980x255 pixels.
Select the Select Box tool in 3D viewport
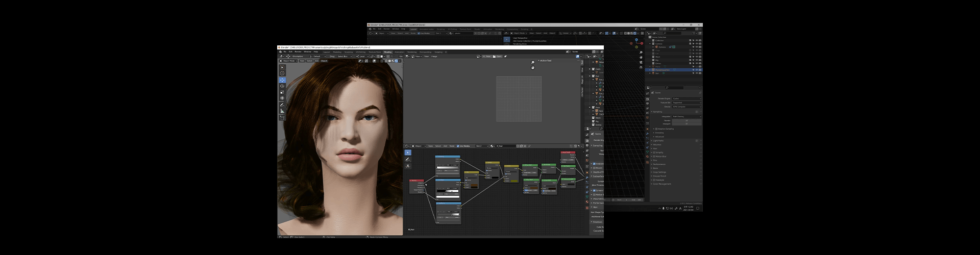coord(282,67)
